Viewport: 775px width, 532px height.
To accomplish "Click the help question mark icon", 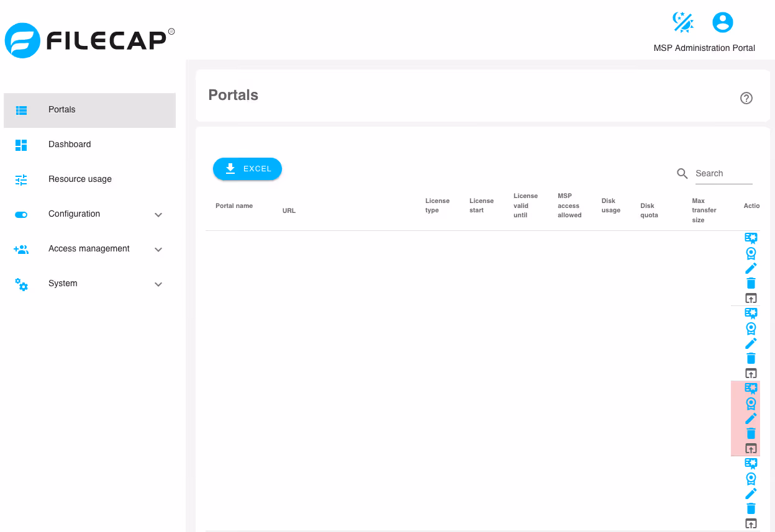I will pos(746,98).
